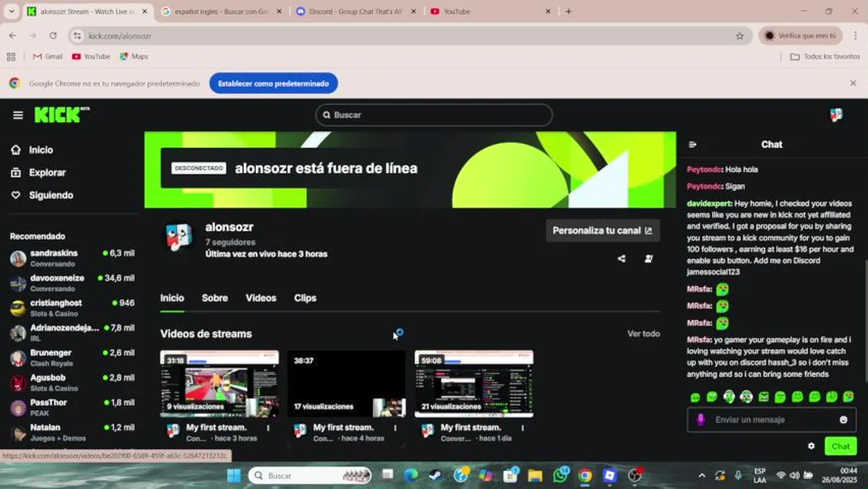
Task: Open chat settings gear
Action: click(x=811, y=446)
